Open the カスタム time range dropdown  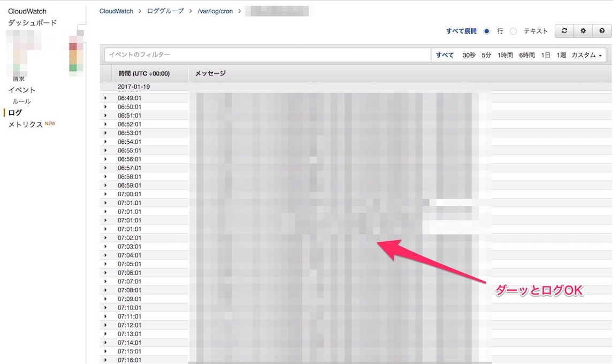pyautogui.click(x=586, y=55)
